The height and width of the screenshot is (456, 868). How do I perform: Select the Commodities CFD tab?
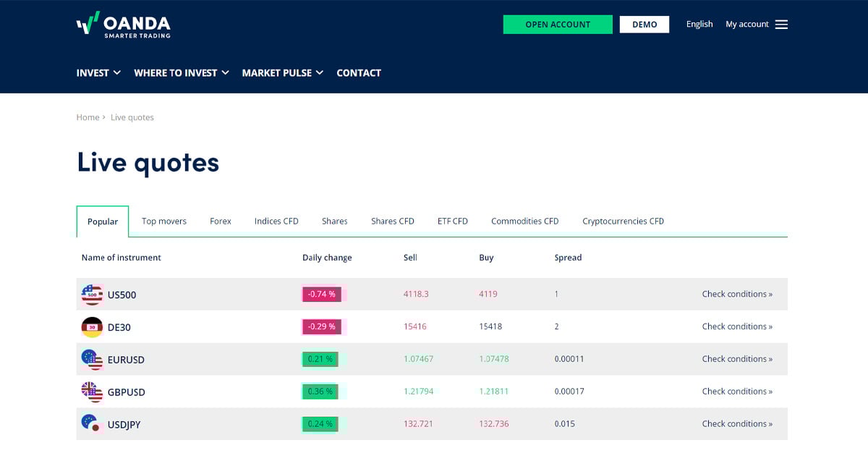(524, 221)
